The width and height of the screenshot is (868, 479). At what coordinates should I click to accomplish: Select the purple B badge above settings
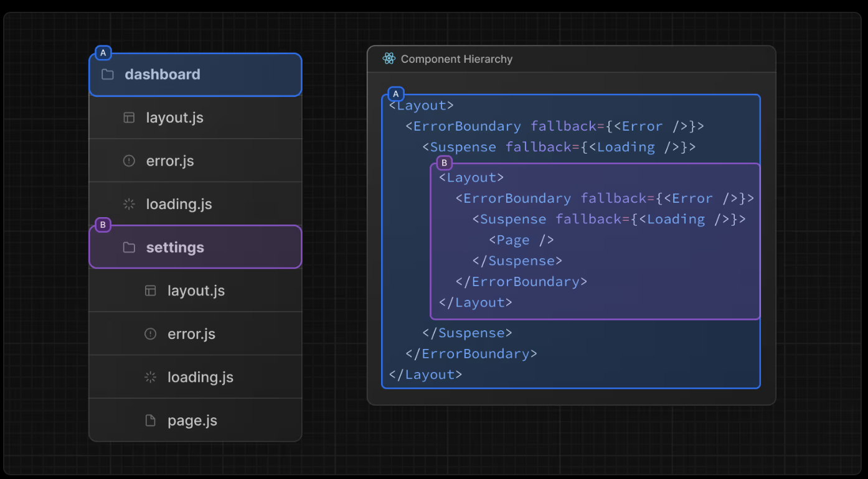103,225
